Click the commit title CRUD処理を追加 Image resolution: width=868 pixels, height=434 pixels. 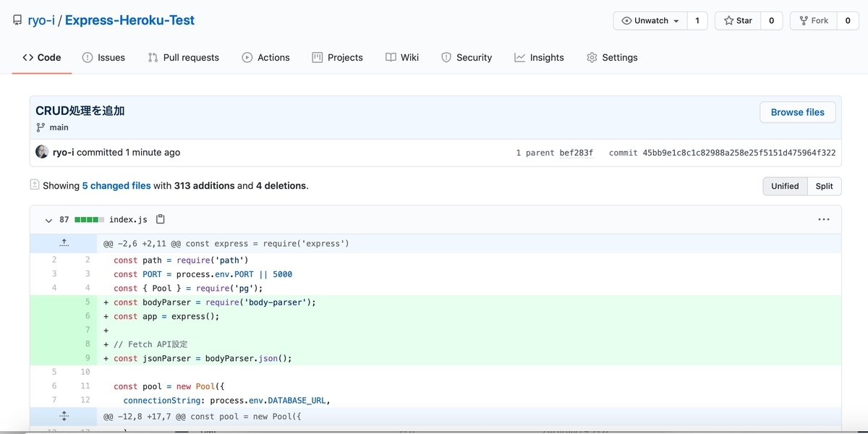pyautogui.click(x=80, y=111)
